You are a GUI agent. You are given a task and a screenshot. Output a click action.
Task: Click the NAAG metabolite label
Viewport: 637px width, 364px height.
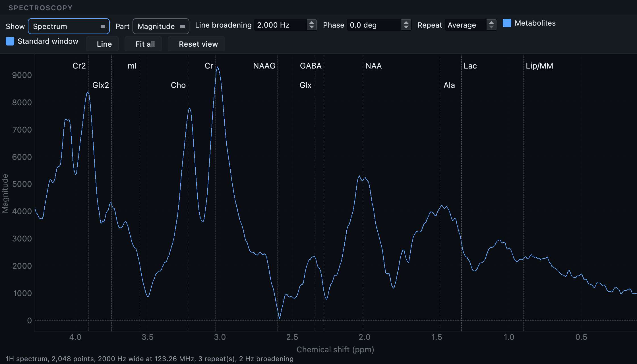click(264, 66)
